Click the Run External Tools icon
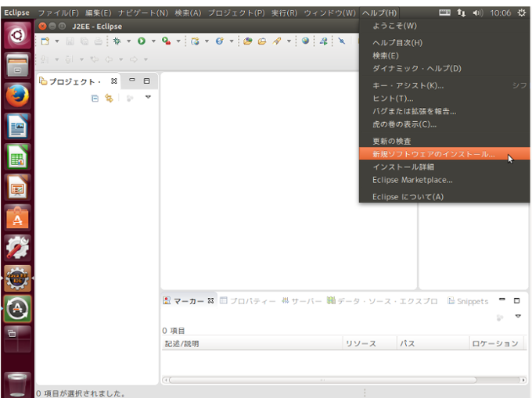Viewport: 532px width, 398px height. coord(166,41)
